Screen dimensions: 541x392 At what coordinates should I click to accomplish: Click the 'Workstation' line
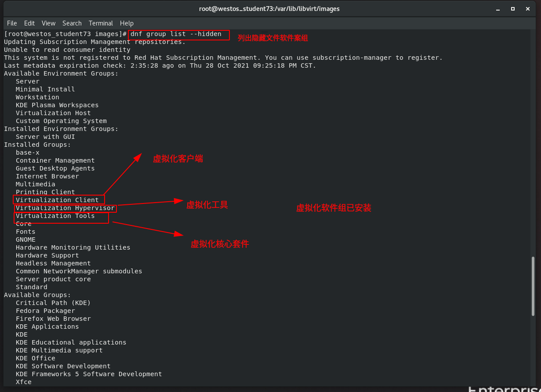pos(37,97)
